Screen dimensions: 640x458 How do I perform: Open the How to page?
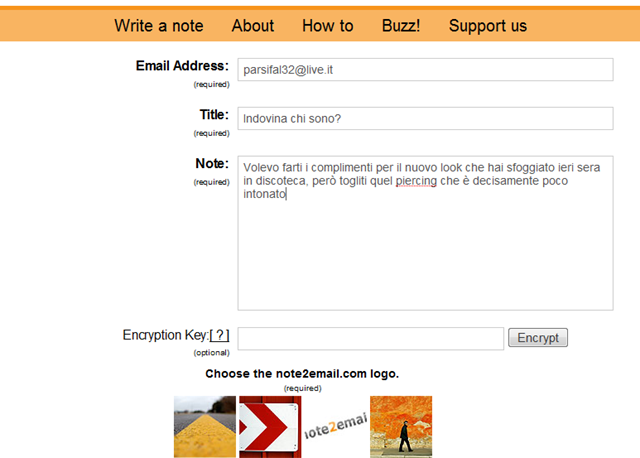(328, 26)
